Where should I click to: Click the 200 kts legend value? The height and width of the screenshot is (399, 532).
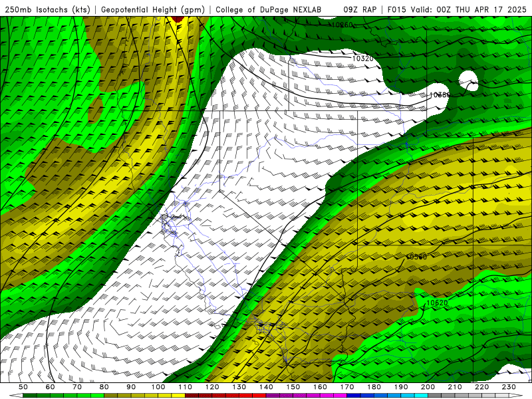[x=428, y=387]
